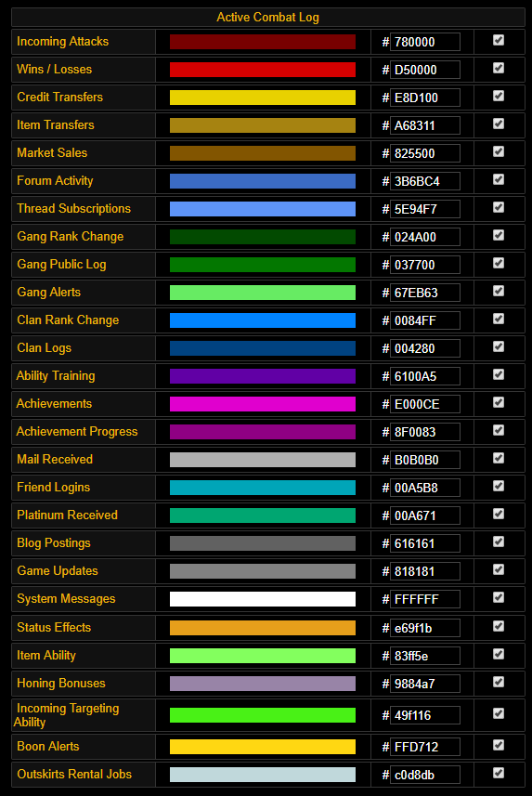Click the Wins / Losses red color bar
The width and height of the screenshot is (532, 796).
pos(263,70)
